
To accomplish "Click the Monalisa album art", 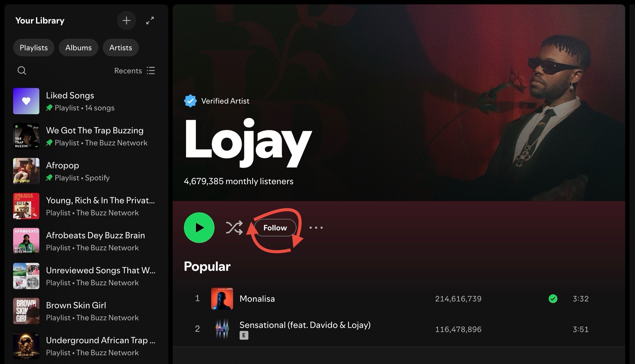I will pos(222,299).
